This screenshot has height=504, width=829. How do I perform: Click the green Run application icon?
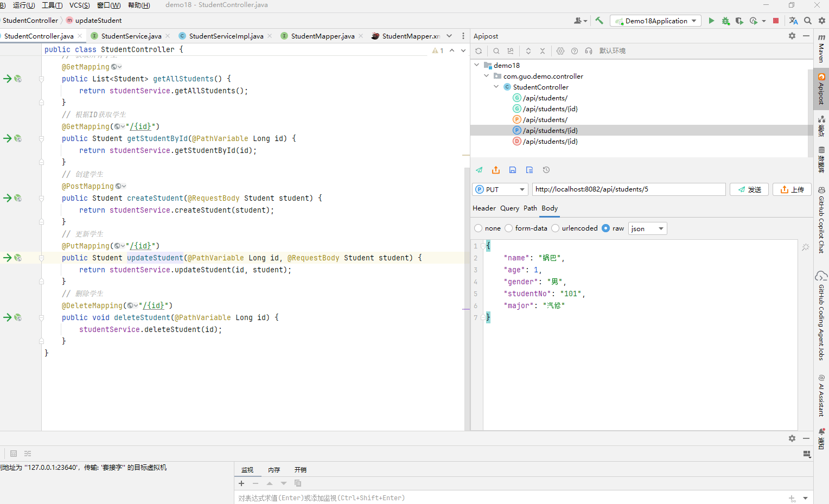[x=711, y=21]
